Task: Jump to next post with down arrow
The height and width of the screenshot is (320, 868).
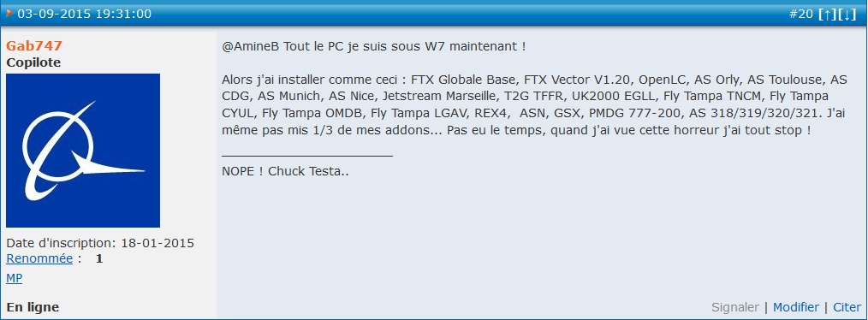Action: pyautogui.click(x=847, y=15)
